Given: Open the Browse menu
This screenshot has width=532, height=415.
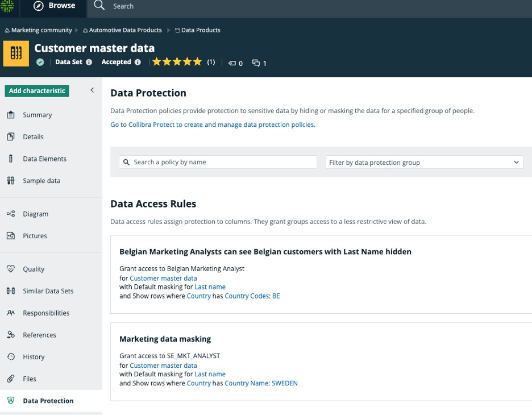Looking at the screenshot, I should (55, 6).
